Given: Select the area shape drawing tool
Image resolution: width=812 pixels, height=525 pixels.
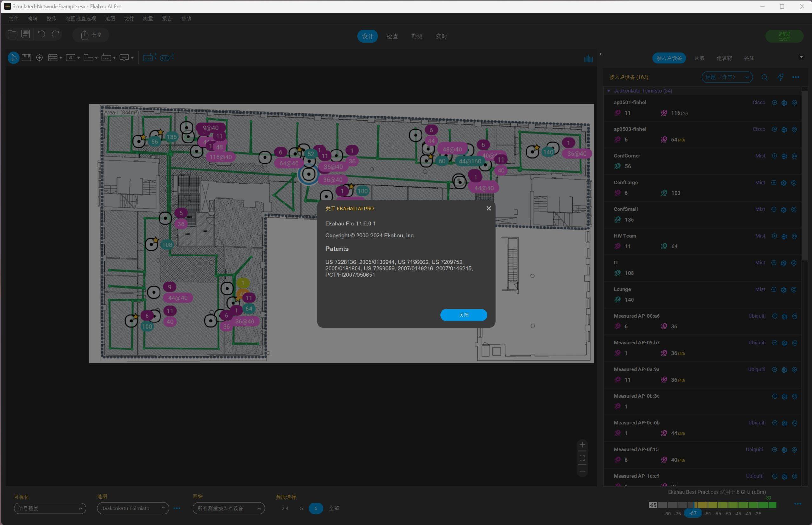Looking at the screenshot, I should [x=88, y=58].
